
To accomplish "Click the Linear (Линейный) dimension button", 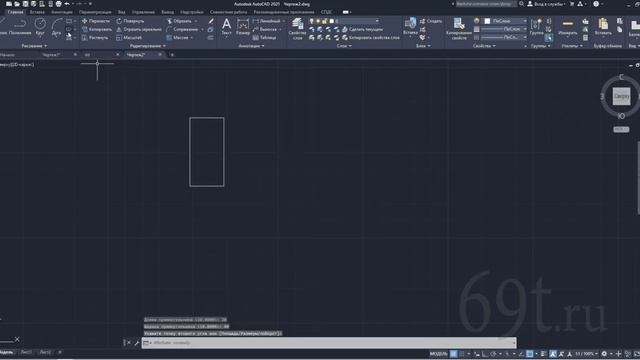I will tap(267, 21).
